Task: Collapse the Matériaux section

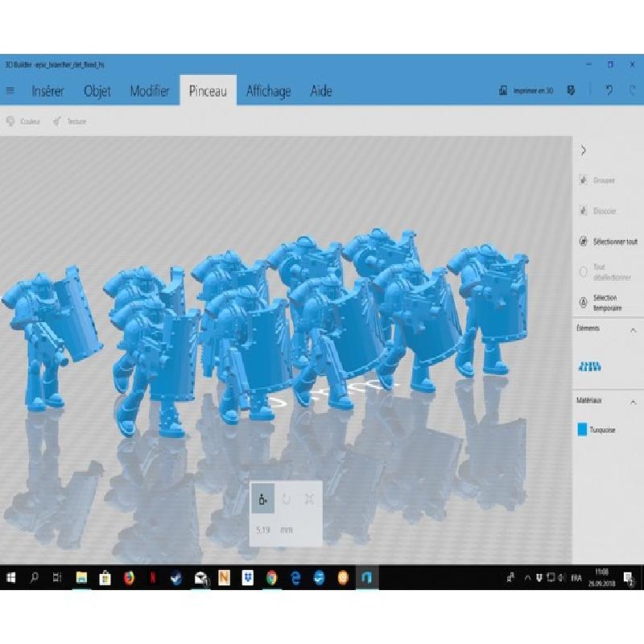Action: point(633,402)
